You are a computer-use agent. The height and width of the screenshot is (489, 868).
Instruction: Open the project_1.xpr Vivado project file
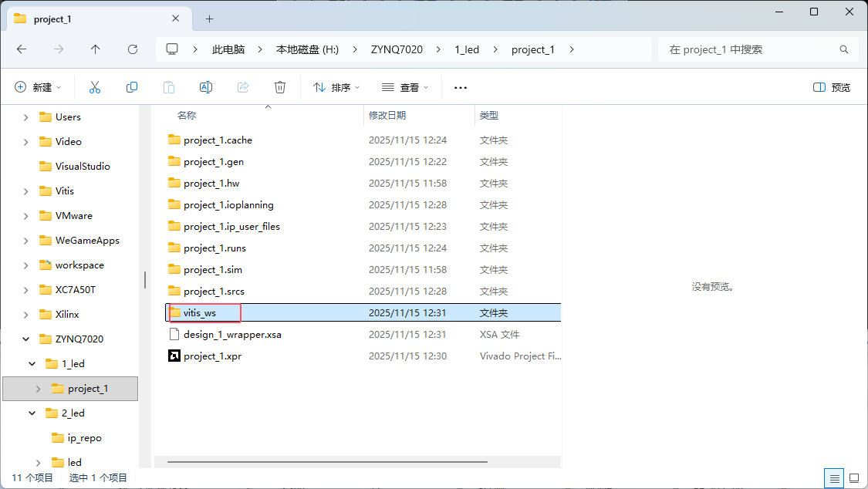[212, 356]
